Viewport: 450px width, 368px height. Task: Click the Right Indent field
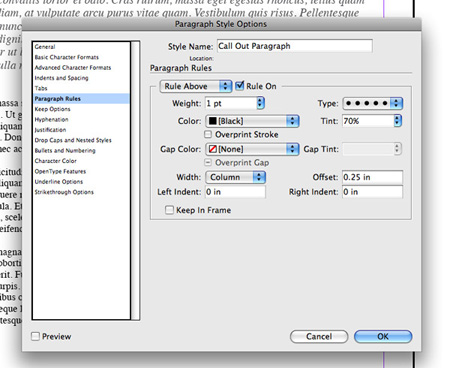click(372, 192)
